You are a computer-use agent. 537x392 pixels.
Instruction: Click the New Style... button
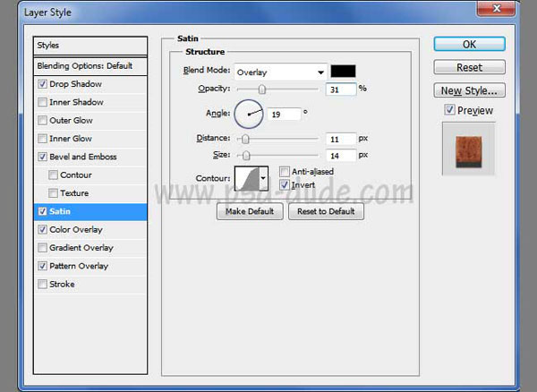(x=469, y=90)
